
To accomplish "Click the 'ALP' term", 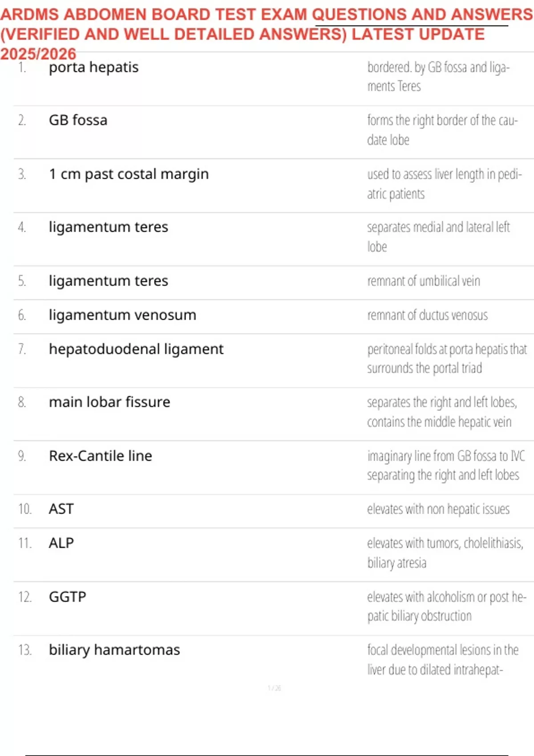I will click(61, 543).
